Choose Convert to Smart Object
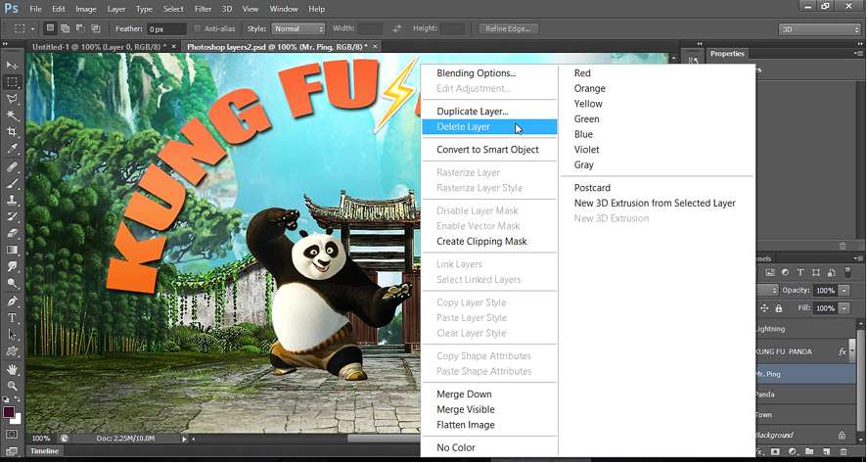Viewport: 868px width, 463px height. [x=489, y=150]
